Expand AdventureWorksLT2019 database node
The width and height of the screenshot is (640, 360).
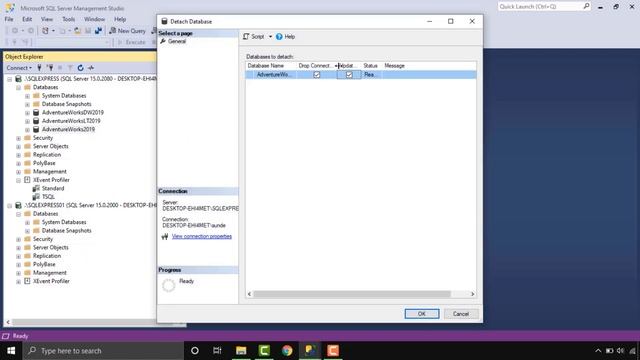pyautogui.click(x=27, y=121)
